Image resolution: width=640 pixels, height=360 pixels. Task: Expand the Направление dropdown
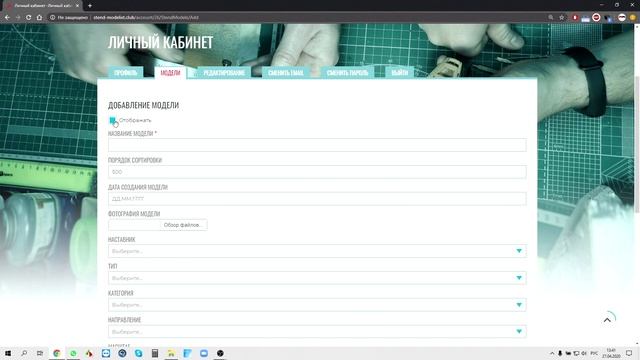317,331
